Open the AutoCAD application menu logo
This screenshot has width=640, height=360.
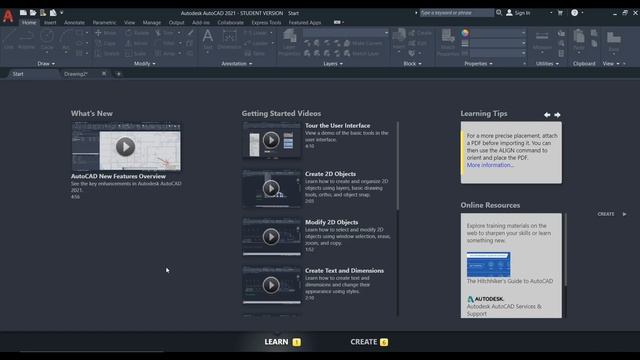point(8,16)
